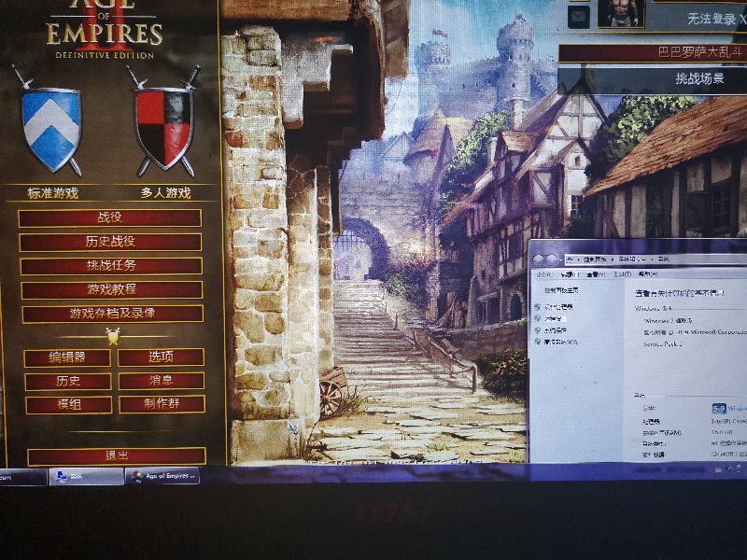Open 多人游戏 (Multiplayer) label
This screenshot has width=747, height=560.
(x=166, y=193)
